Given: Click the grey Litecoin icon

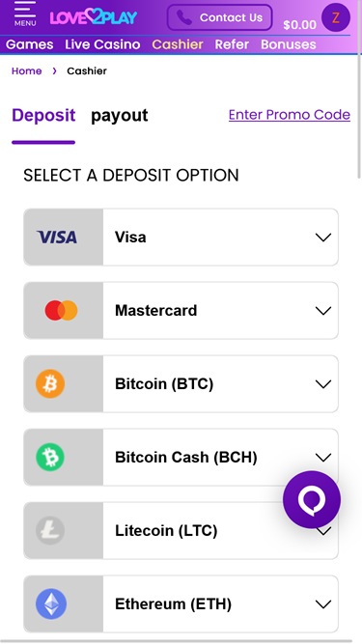Looking at the screenshot, I should [50, 530].
